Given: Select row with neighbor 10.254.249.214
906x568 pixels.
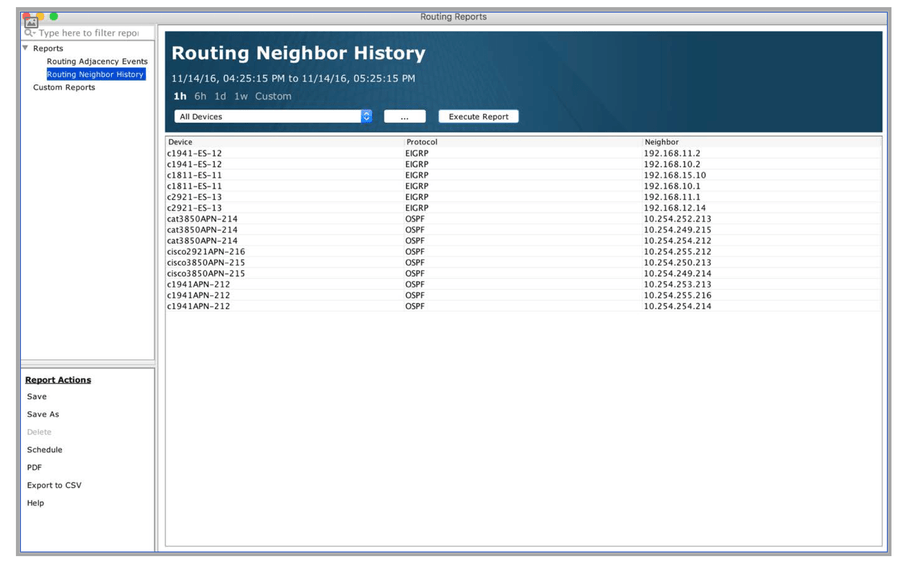Looking at the screenshot, I should (523, 274).
